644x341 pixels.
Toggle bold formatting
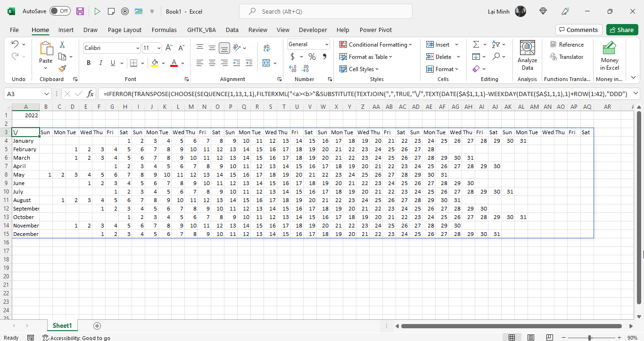pos(89,62)
